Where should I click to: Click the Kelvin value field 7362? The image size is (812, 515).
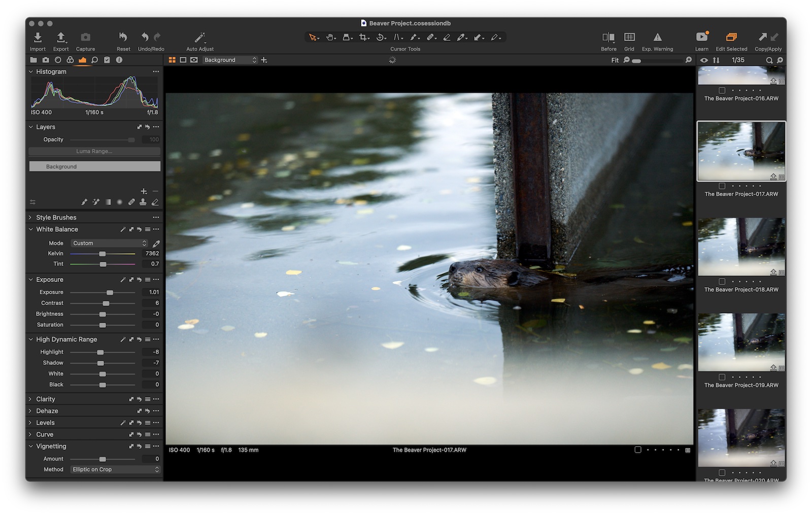click(152, 254)
